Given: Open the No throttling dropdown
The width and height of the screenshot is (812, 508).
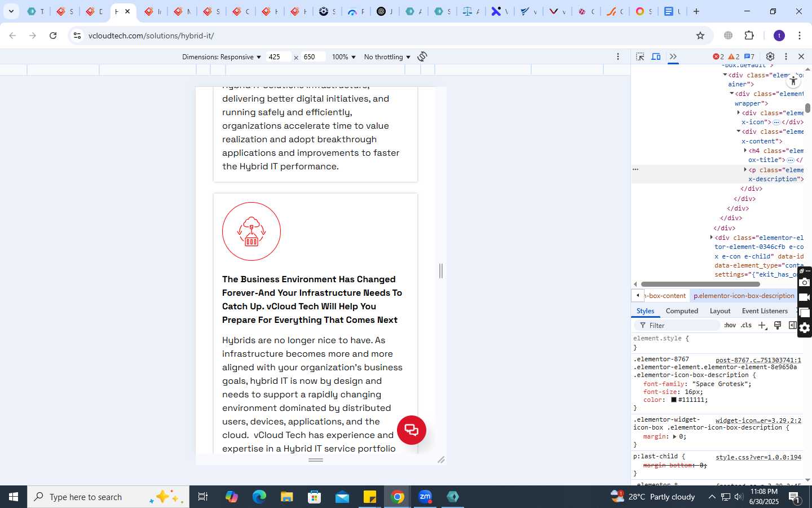Looking at the screenshot, I should [387, 57].
